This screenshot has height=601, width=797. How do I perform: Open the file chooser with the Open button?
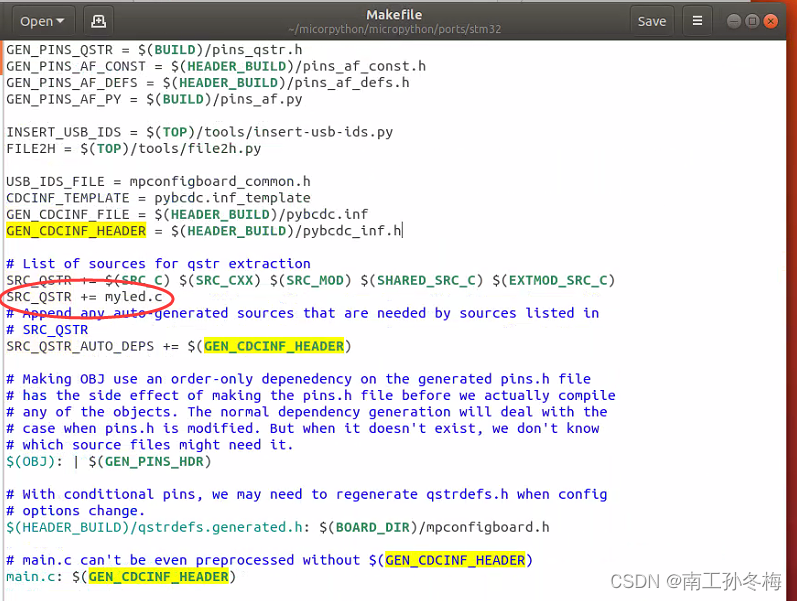coord(43,21)
